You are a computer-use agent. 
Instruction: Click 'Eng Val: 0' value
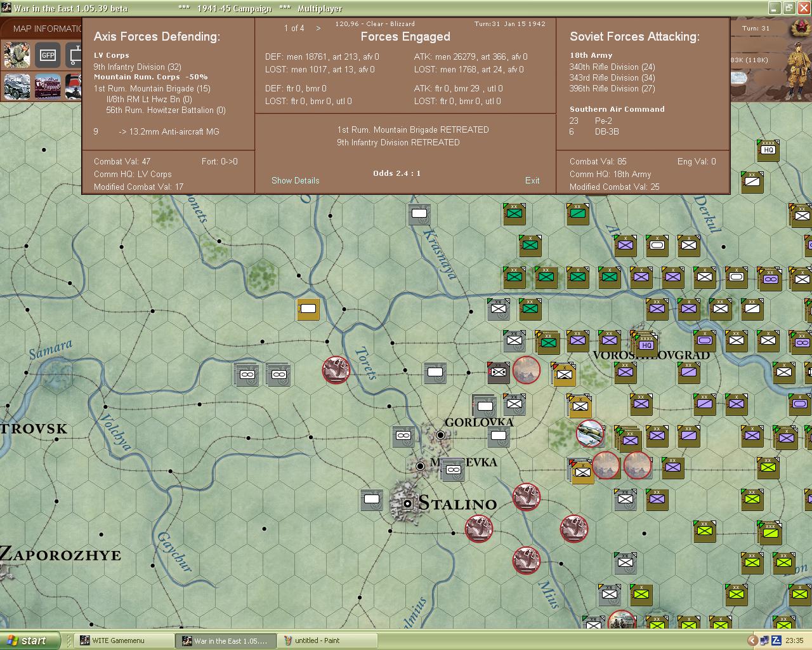[697, 161]
